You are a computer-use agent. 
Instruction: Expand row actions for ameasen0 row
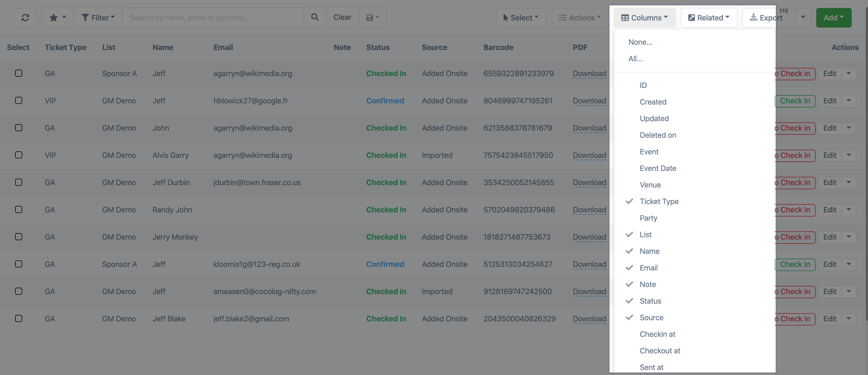(848, 292)
